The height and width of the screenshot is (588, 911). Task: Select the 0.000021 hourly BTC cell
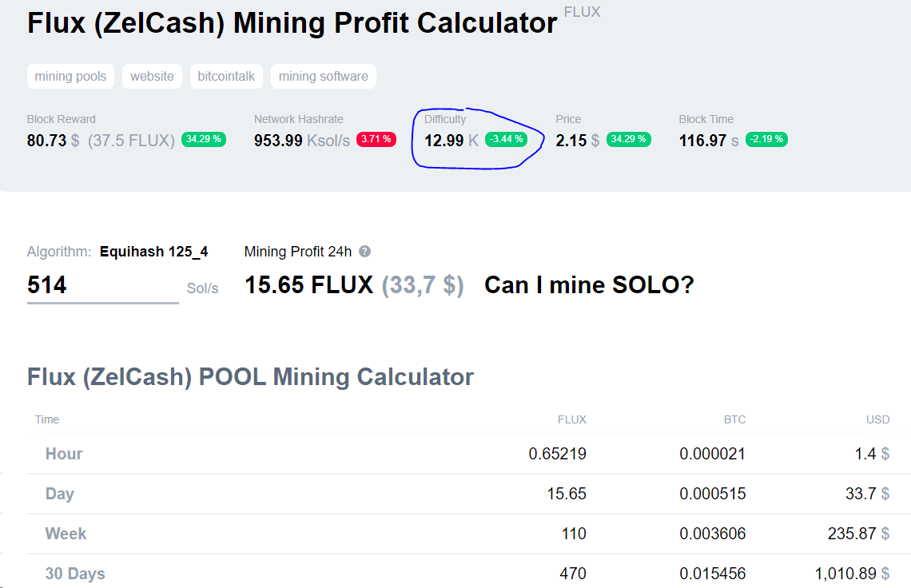[712, 454]
